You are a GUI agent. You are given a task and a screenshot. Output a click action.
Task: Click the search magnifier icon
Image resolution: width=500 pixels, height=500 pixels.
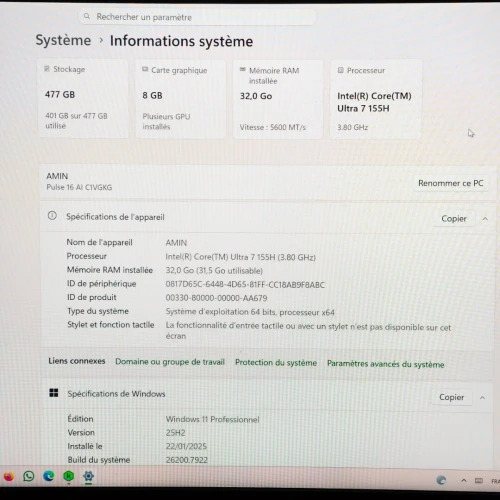pos(87,16)
